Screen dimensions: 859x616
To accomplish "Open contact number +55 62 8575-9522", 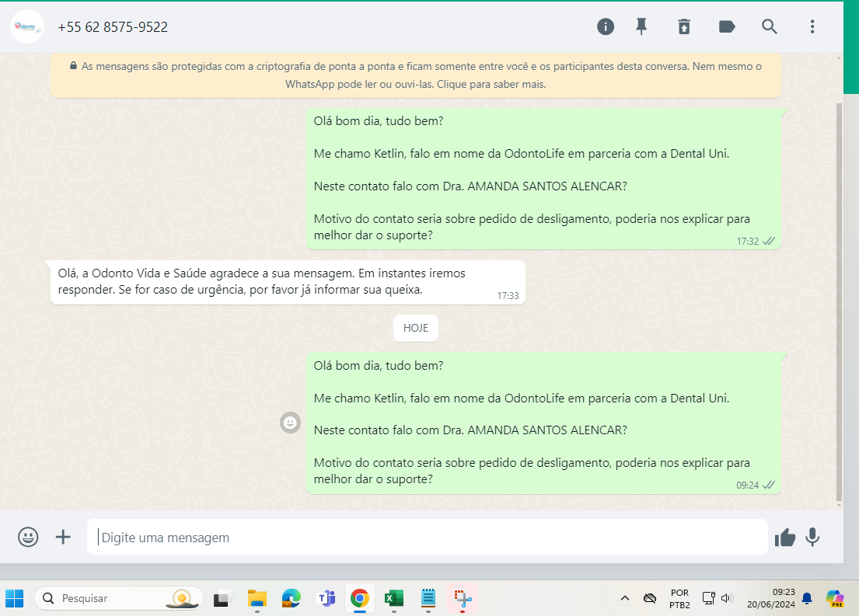I will 113,27.
